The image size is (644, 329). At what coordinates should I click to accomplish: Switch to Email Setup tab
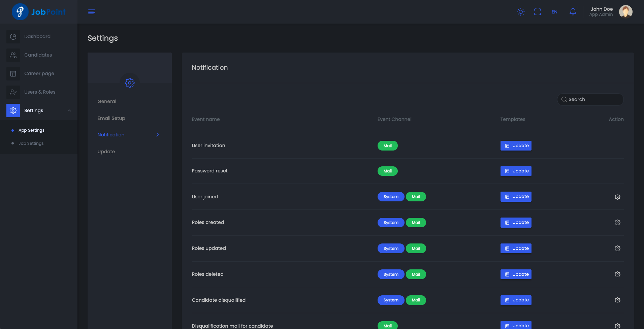[x=111, y=118]
